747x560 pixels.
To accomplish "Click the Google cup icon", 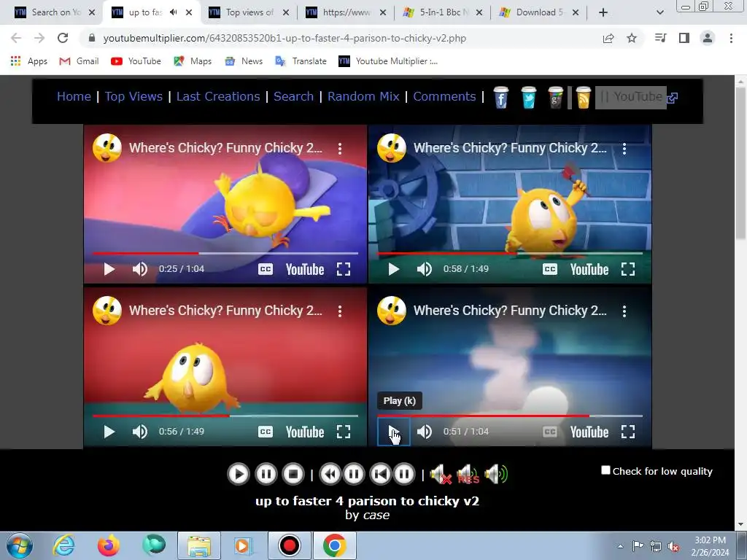I will [x=555, y=98].
